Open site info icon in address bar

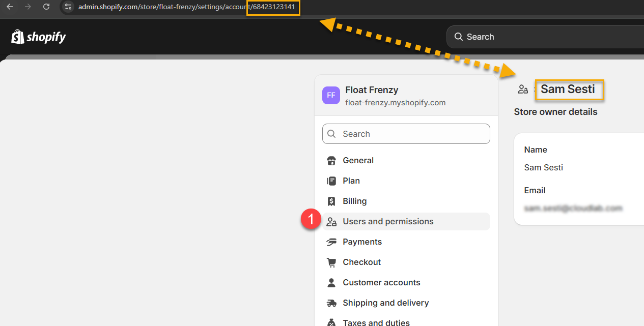pos(68,7)
